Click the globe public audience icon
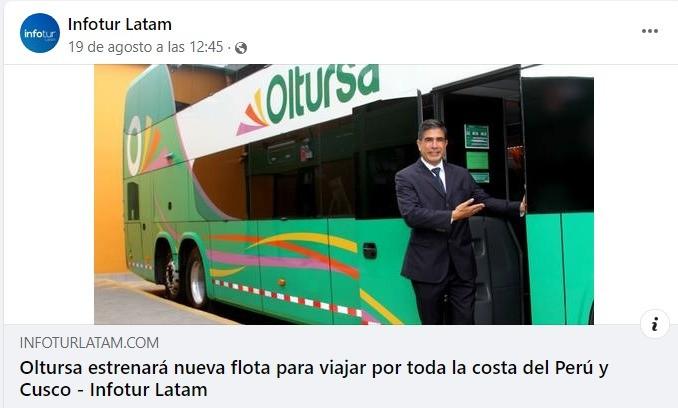Image resolution: width=678 pixels, height=408 pixels. pos(241,48)
